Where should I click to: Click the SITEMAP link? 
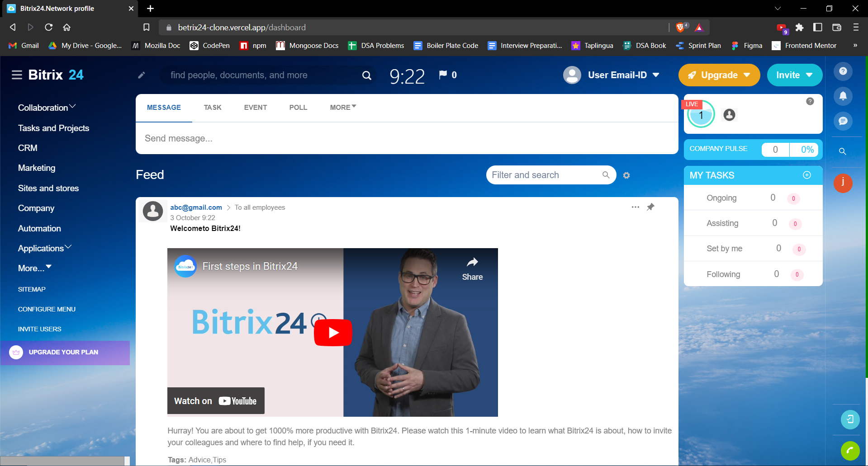32,289
